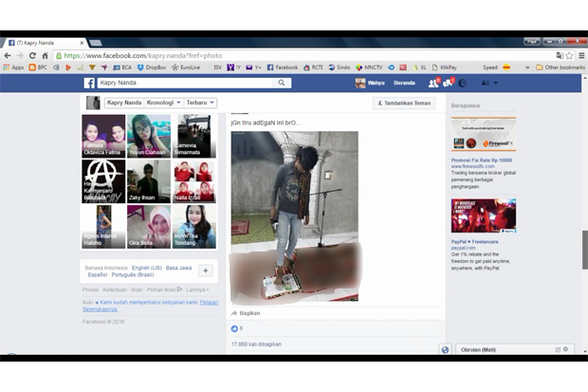Viewport: 588px width, 392px height.
Task: Click the Facebook logo in blue bar
Action: point(89,83)
